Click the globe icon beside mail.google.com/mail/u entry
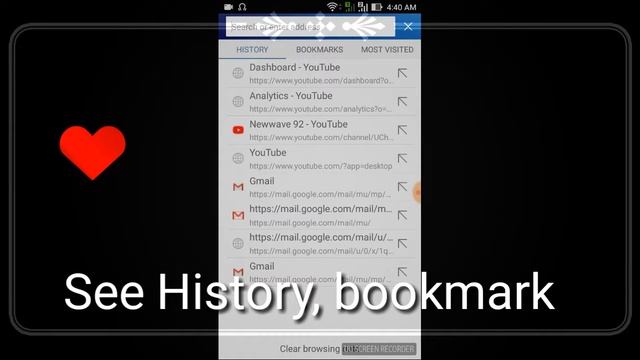640x360 pixels. 238,244
